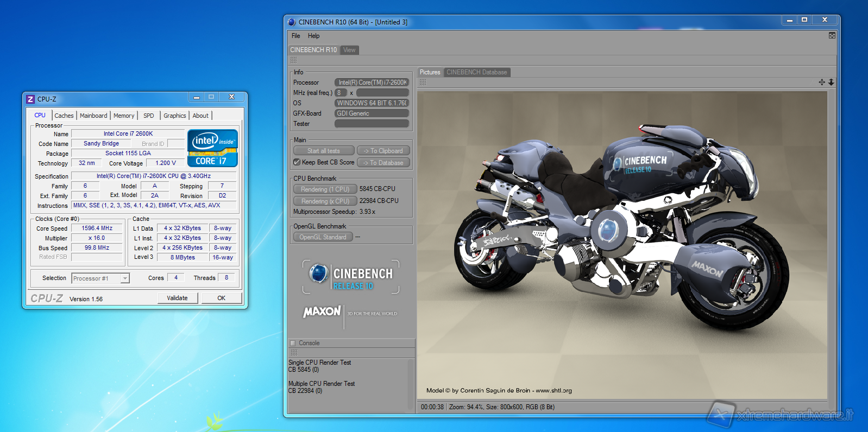Click the Intel Core i7 logo
868x432 pixels.
[x=212, y=148]
